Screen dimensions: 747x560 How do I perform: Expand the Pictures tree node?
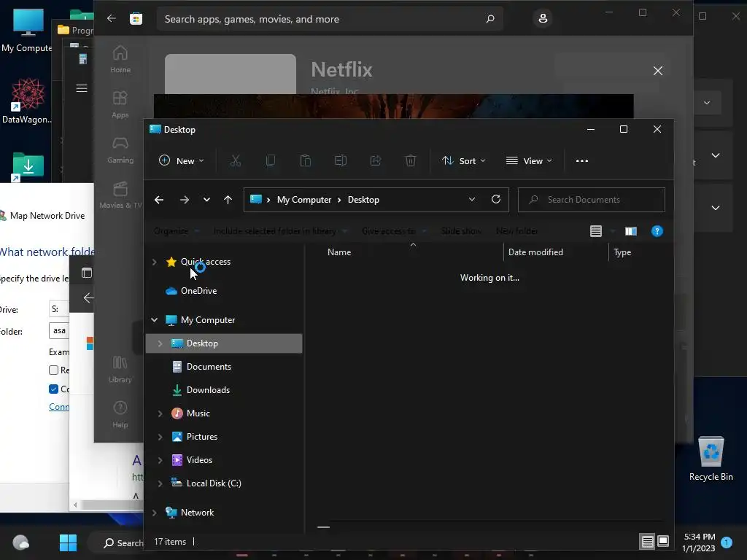click(160, 437)
